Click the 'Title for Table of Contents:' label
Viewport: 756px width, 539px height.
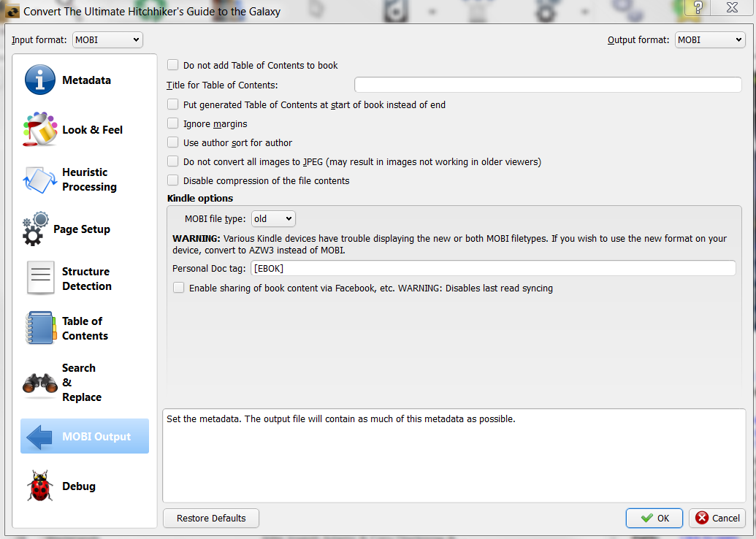tap(222, 85)
